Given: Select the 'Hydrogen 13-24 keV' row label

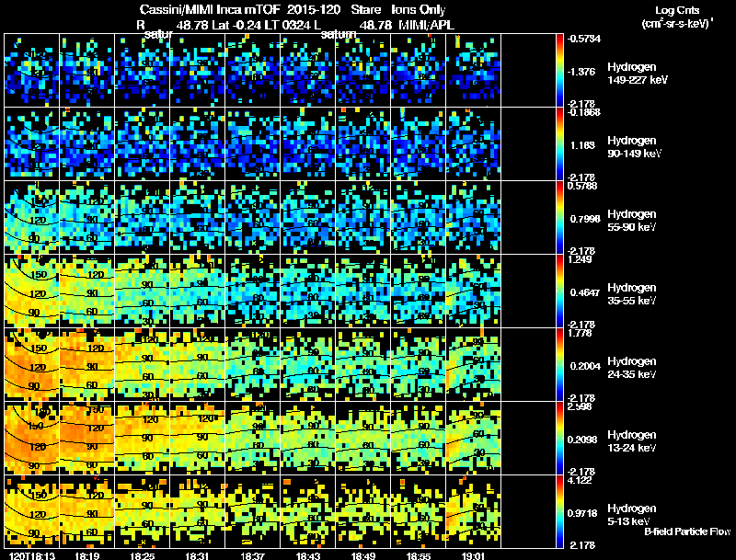Looking at the screenshot, I should click(632, 441).
